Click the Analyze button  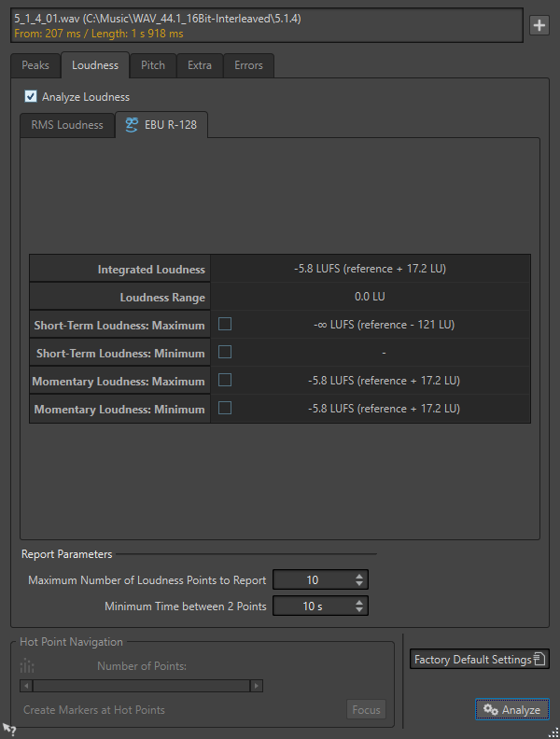pyautogui.click(x=512, y=710)
